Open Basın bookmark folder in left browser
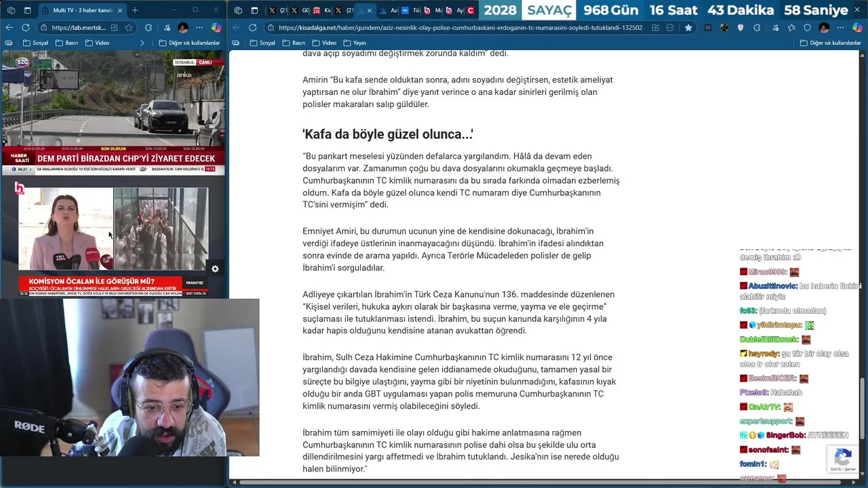The image size is (868, 488). click(x=66, y=43)
